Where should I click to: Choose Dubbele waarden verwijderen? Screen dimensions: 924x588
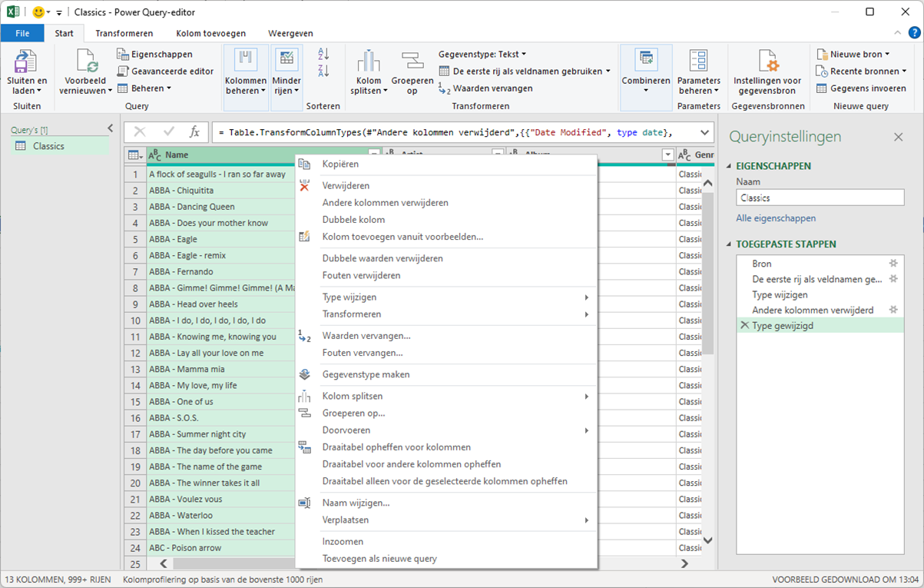pos(446,258)
